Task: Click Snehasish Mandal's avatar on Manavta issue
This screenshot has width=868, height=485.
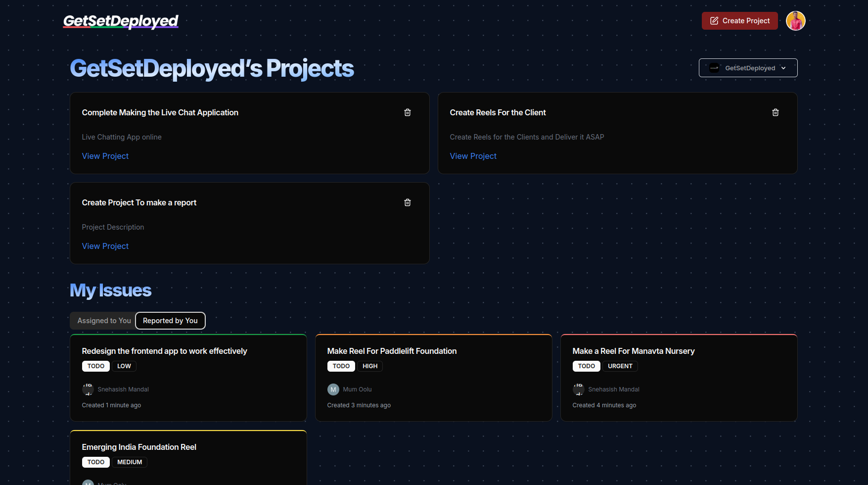Action: click(x=578, y=389)
